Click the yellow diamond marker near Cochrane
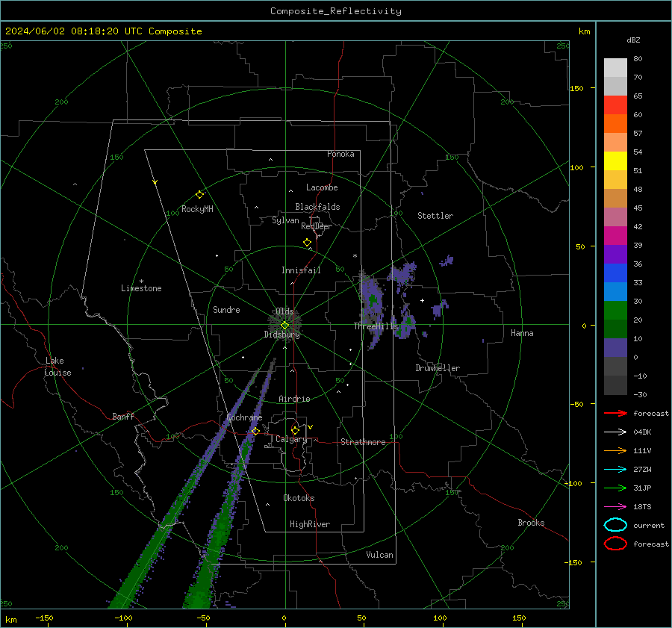 tap(256, 431)
